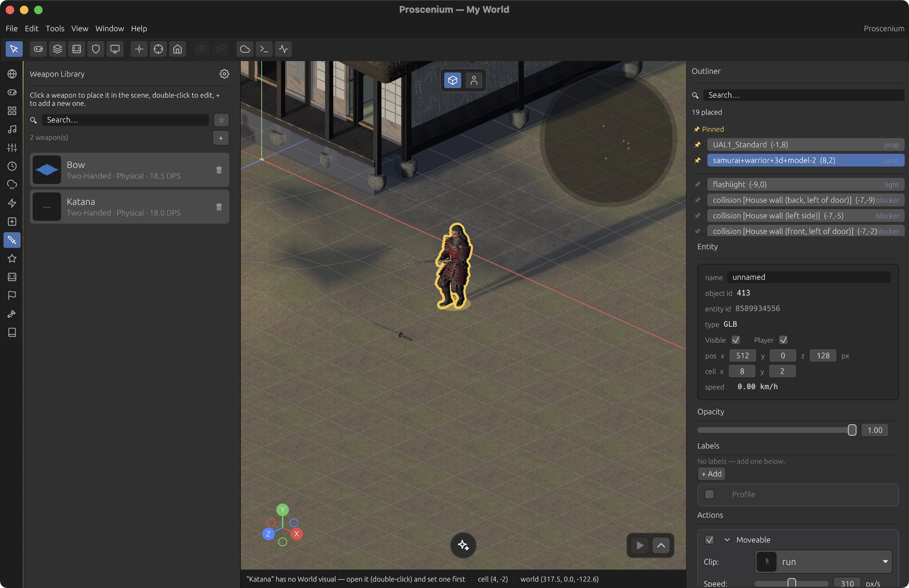Click the shield icon in toolbar
Image resolution: width=909 pixels, height=588 pixels.
coord(96,49)
